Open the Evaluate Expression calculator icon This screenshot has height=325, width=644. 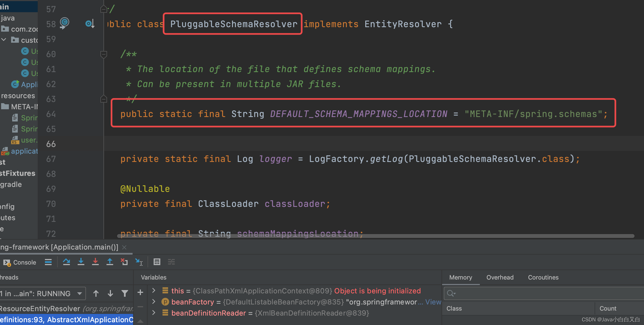tap(157, 262)
